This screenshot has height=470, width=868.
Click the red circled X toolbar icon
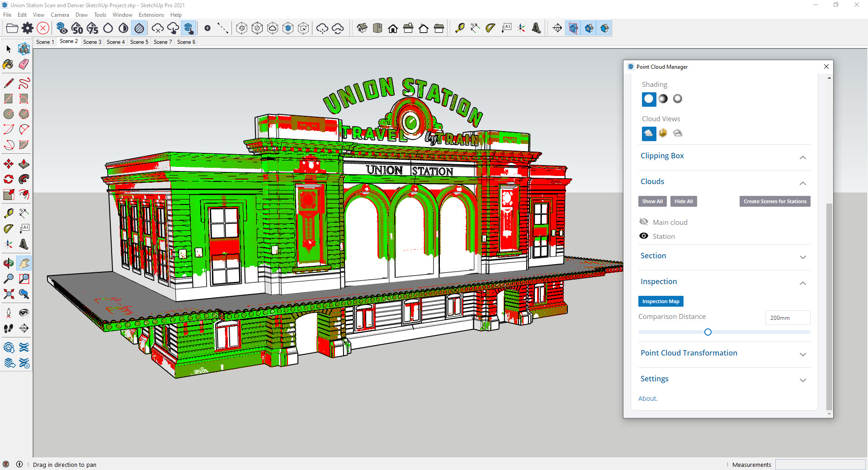coord(43,28)
